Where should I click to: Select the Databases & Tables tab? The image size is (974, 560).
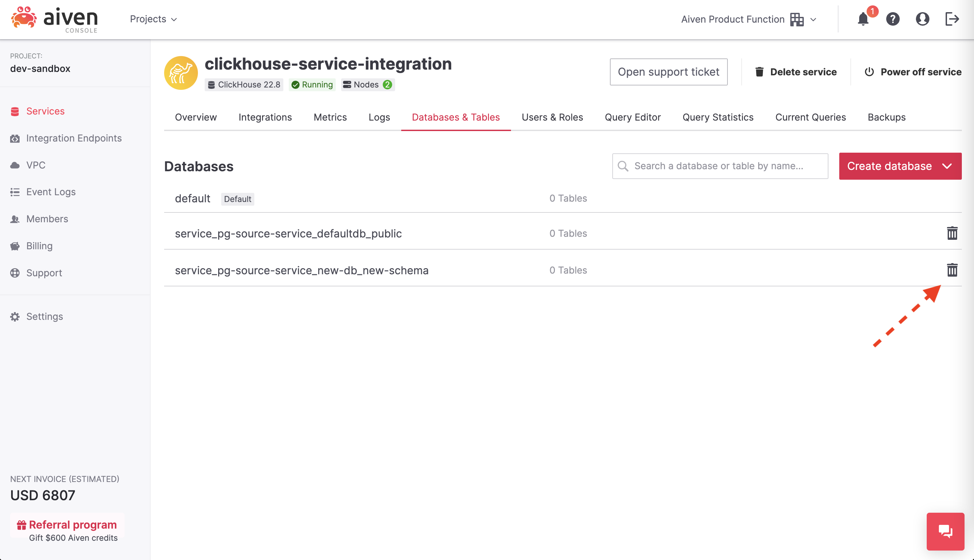pos(456,117)
